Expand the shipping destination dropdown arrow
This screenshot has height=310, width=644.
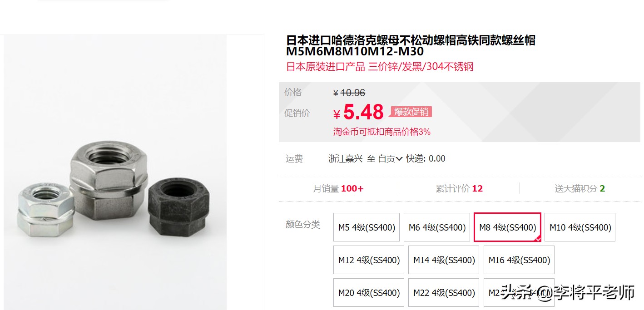click(399, 159)
